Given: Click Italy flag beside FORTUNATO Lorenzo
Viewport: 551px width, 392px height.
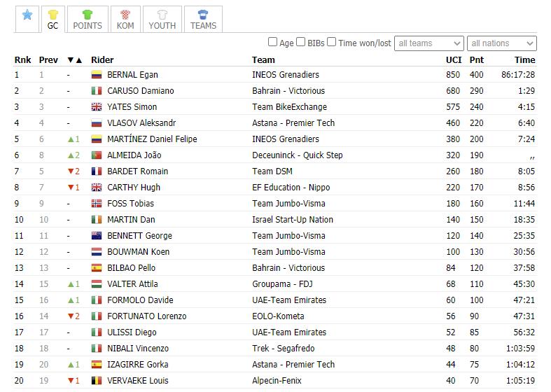Looking at the screenshot, I should [x=97, y=316].
